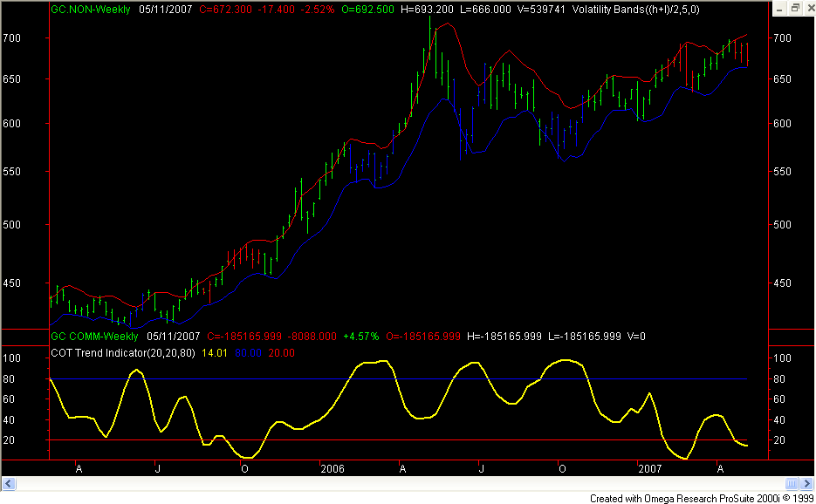Click the red 20.00 threshold value
816x504 pixels.
click(282, 353)
